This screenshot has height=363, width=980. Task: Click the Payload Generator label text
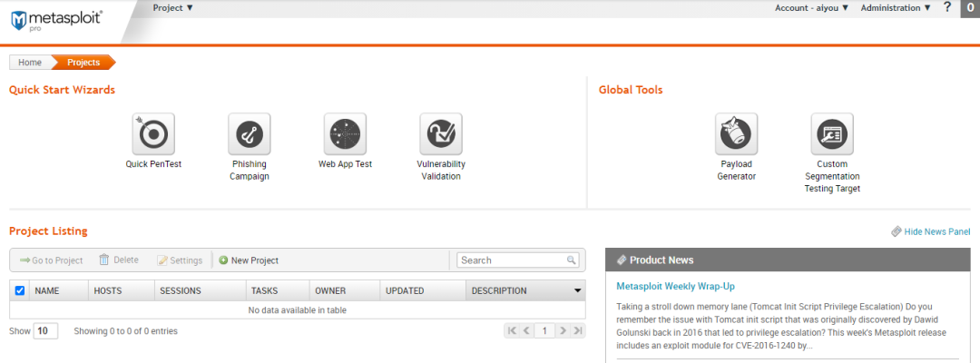pos(736,170)
